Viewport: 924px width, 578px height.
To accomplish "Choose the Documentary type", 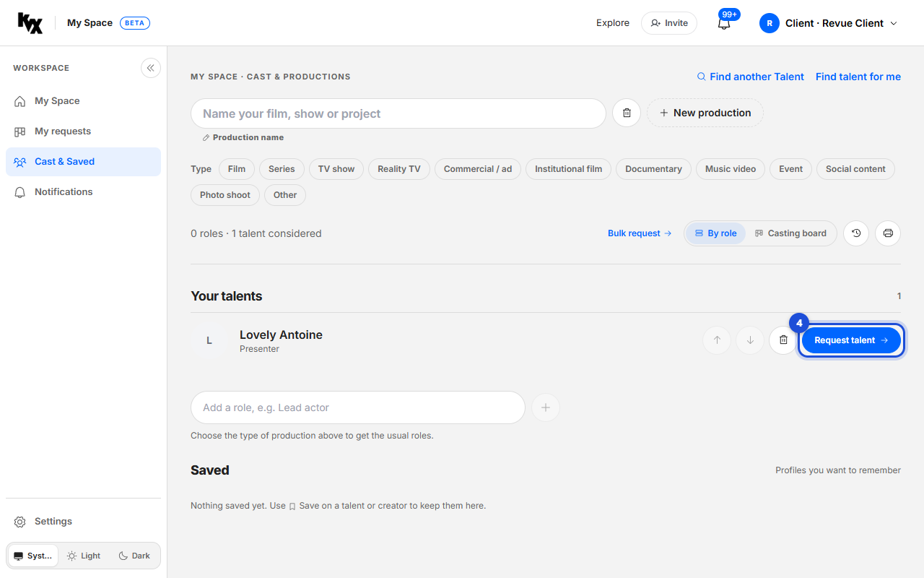I will pyautogui.click(x=653, y=169).
